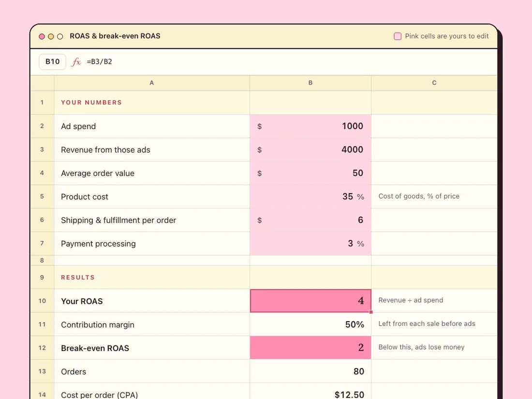Select the Your ROAS result cell 4
532x399 pixels.
tap(310, 301)
